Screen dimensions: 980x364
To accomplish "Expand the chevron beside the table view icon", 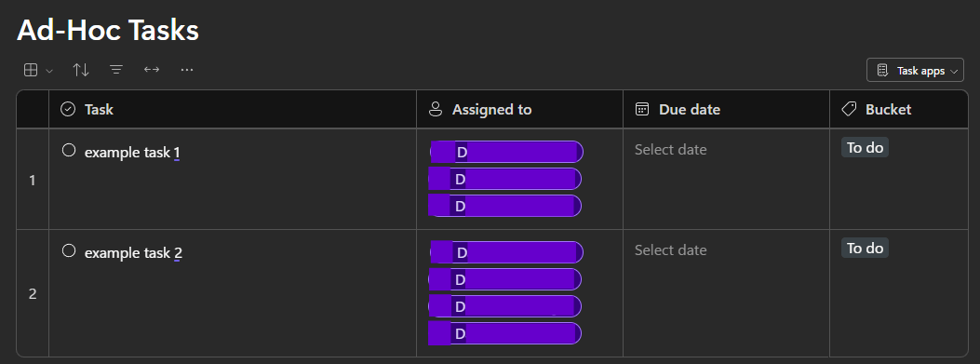I will point(49,71).
